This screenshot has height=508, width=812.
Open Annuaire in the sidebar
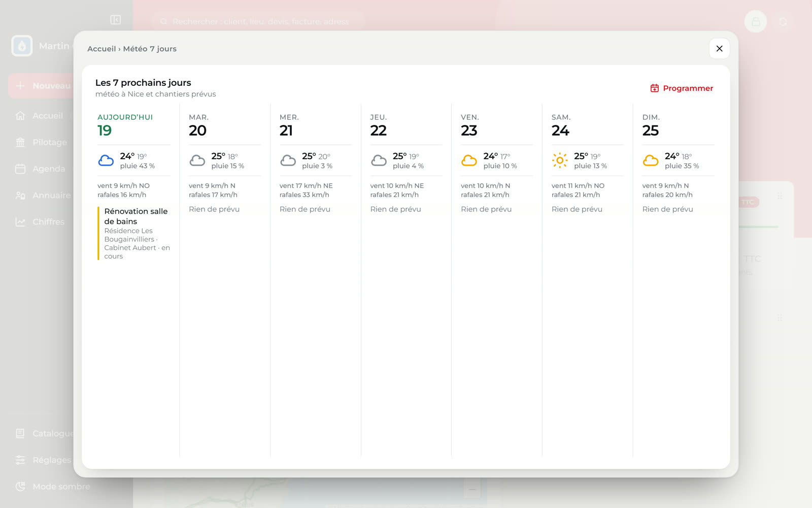41,195
